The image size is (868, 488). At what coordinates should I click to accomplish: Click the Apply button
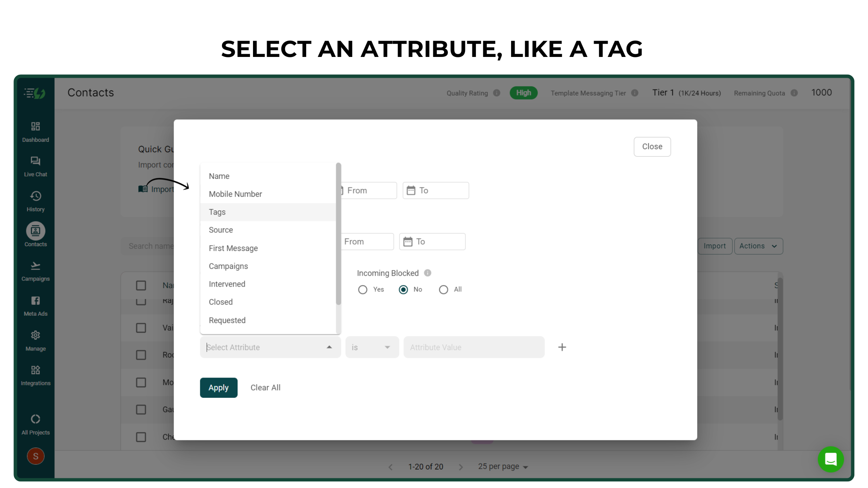[x=219, y=388]
